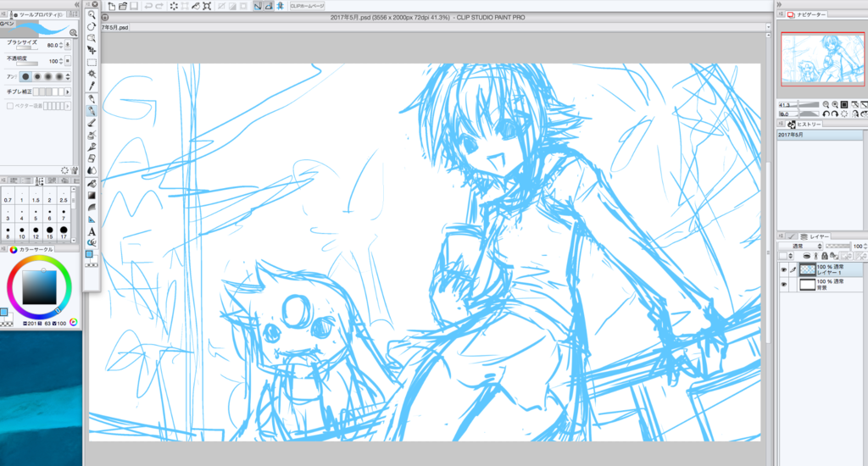The height and width of the screenshot is (466, 868).
Task: Toggle Snap to ruler in command bar
Action: [x=258, y=6]
